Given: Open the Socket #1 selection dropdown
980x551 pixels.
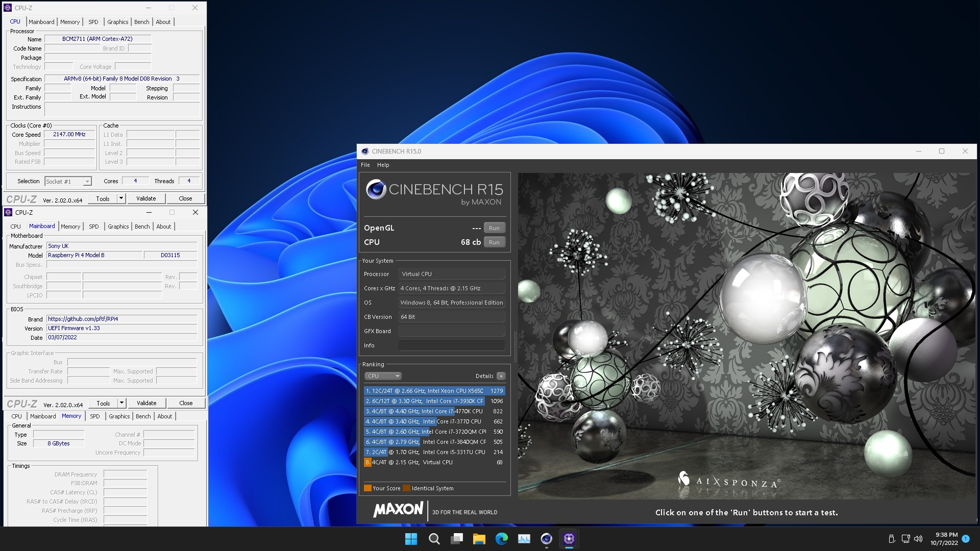Looking at the screenshot, I should click(68, 182).
